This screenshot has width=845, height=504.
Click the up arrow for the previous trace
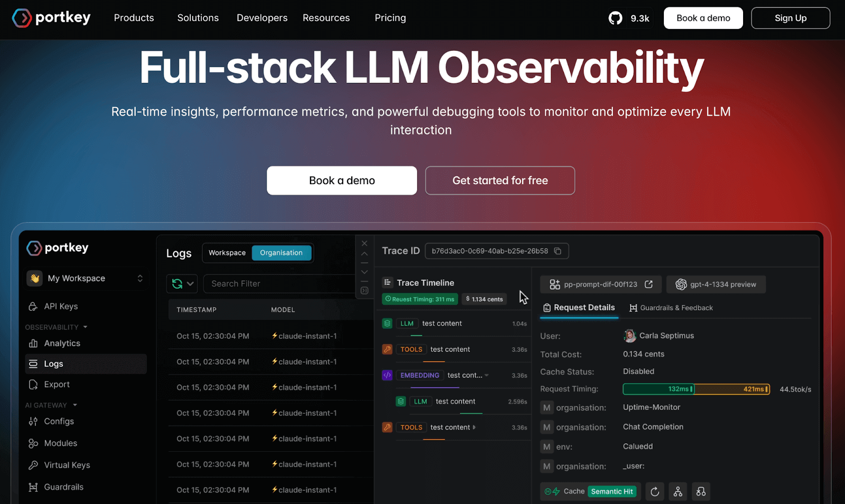(x=364, y=254)
